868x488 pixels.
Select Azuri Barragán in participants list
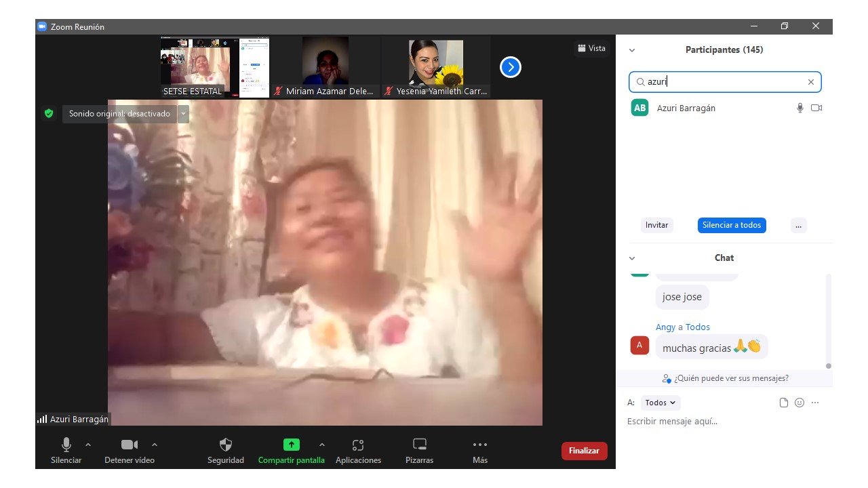(724, 108)
